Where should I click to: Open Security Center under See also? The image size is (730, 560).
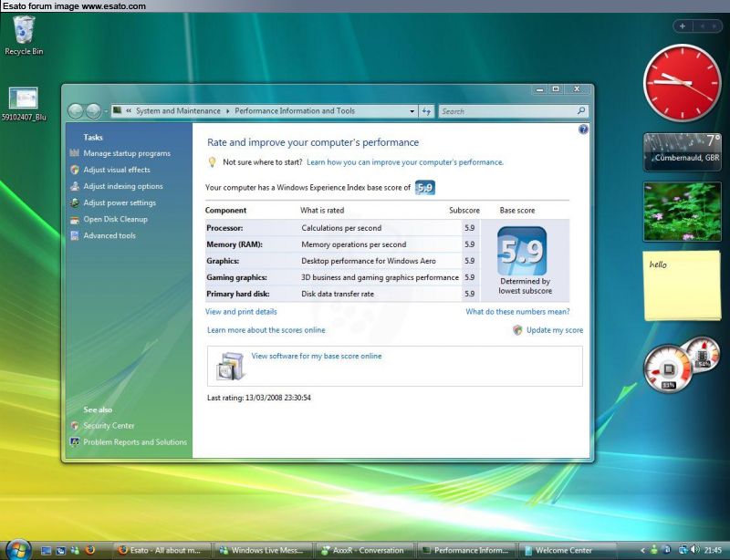pyautogui.click(x=109, y=425)
